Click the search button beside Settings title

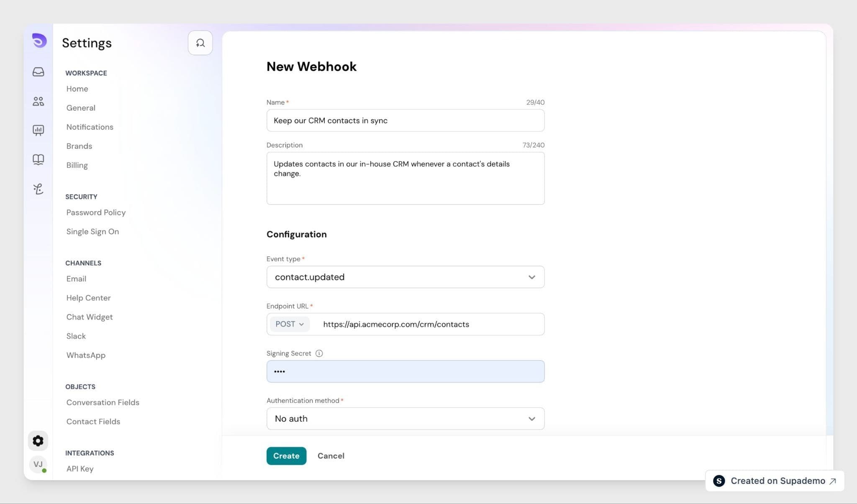(200, 43)
